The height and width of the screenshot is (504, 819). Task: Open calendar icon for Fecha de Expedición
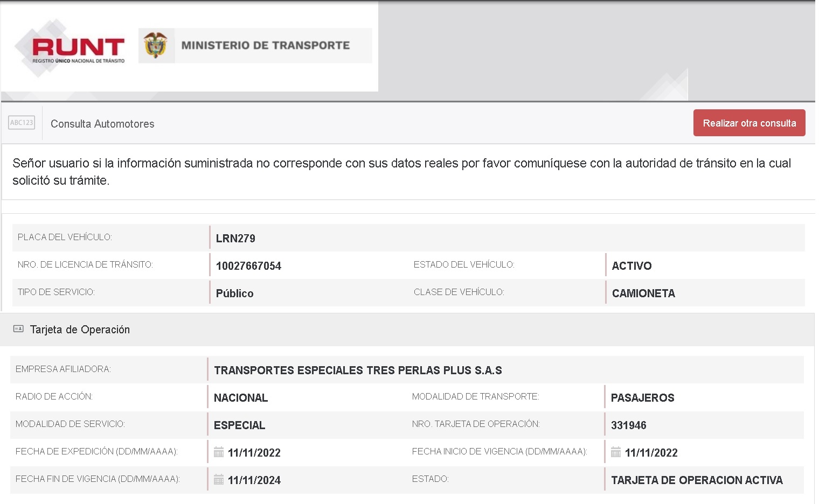(219, 452)
